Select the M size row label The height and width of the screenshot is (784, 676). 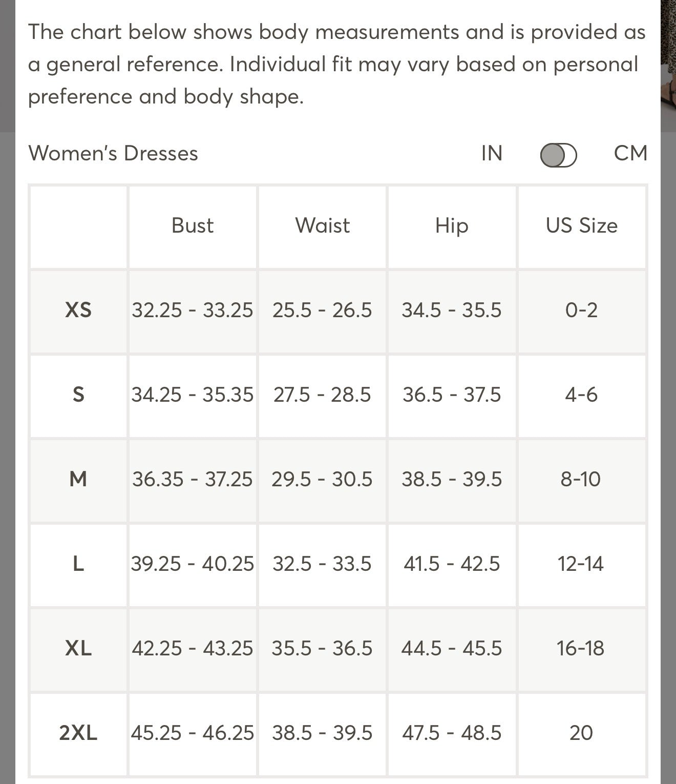(78, 480)
